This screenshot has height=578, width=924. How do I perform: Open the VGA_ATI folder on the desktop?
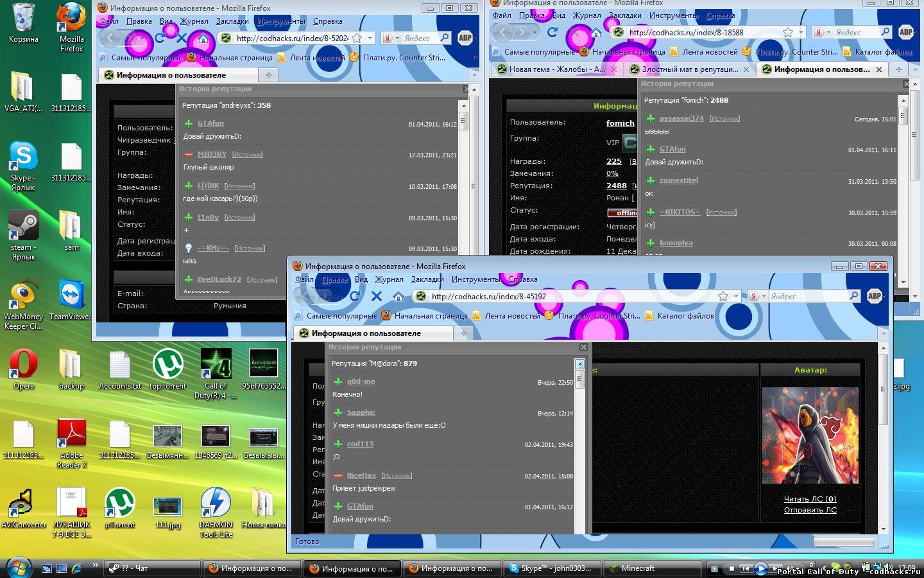point(23,91)
